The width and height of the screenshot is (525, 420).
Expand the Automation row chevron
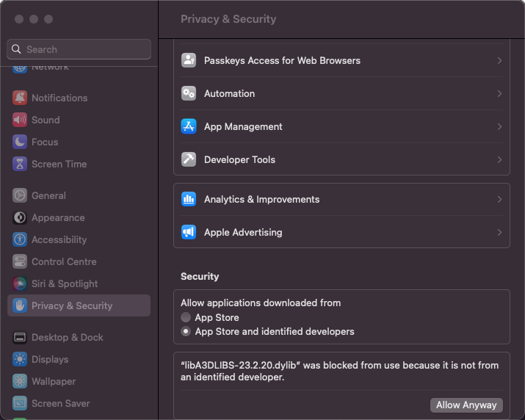click(x=499, y=93)
